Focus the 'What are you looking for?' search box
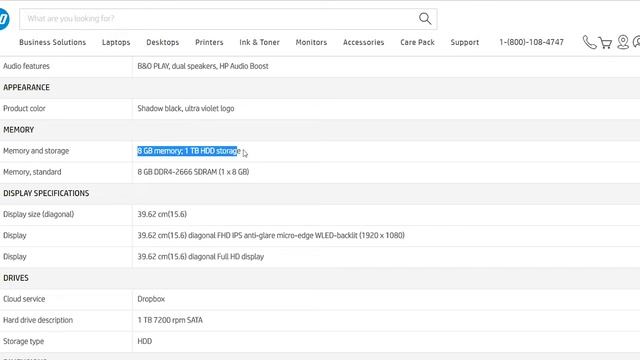 pyautogui.click(x=218, y=19)
